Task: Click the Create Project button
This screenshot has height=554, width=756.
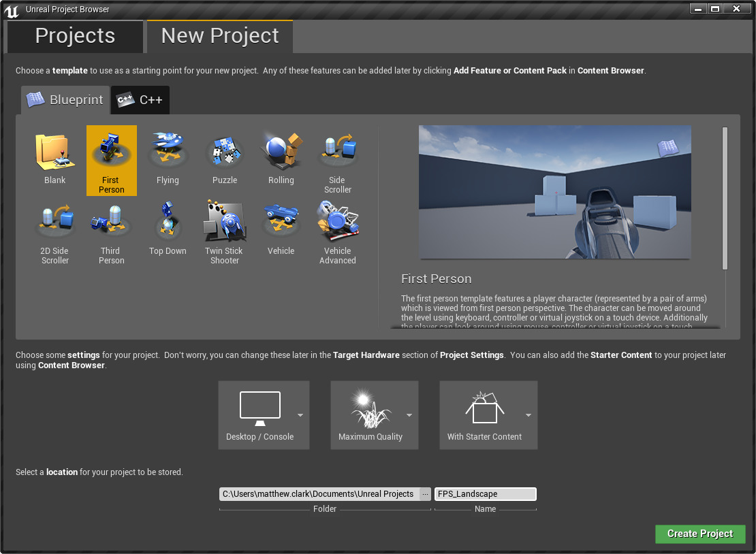Action: click(700, 534)
